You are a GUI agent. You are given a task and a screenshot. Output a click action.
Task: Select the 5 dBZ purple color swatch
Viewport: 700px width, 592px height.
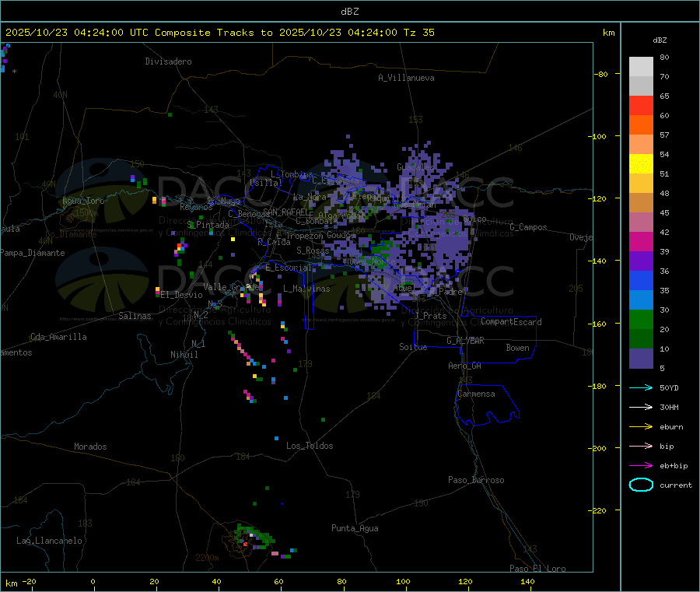click(x=641, y=359)
